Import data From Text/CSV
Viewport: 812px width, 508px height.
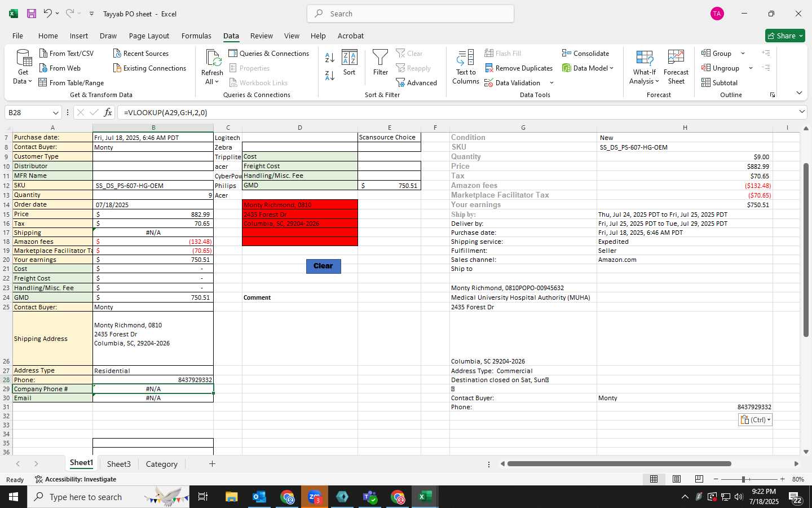(67, 53)
